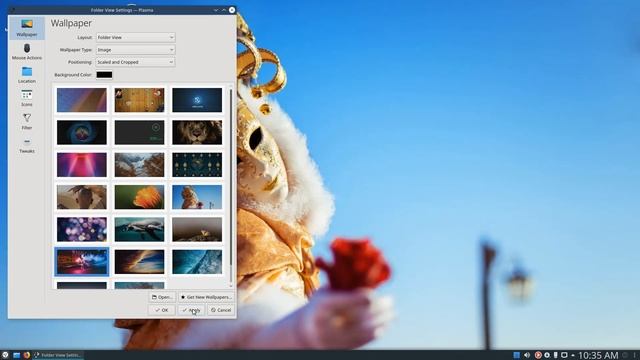Expand hidden system tray icons arrow

573,356
